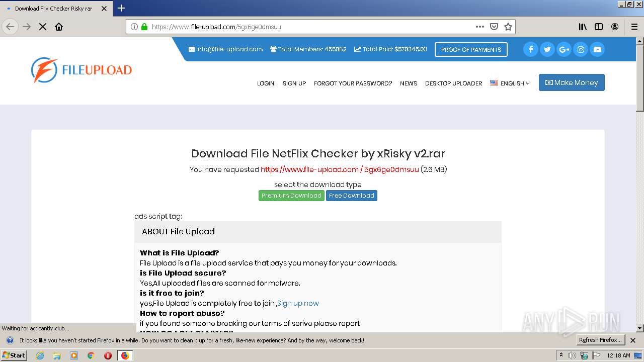Click the taskbar clock showing 12:18 AM
The height and width of the screenshot is (362, 644).
pyautogui.click(x=618, y=355)
